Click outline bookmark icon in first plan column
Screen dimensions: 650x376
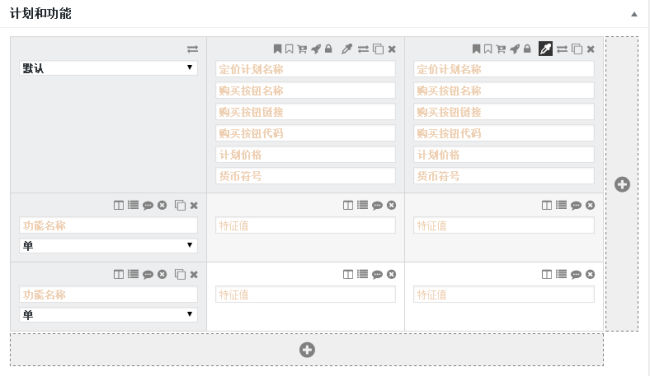tap(289, 49)
